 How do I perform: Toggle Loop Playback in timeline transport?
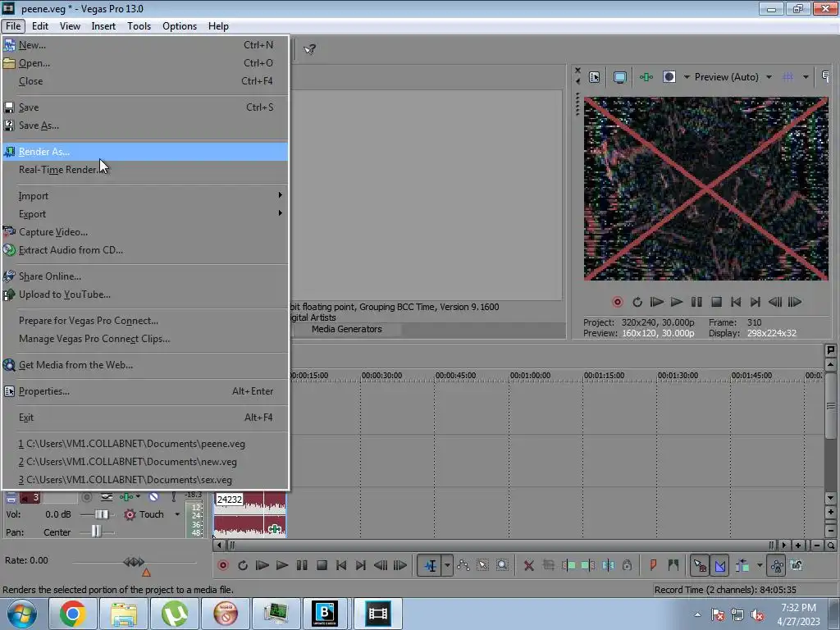point(243,565)
